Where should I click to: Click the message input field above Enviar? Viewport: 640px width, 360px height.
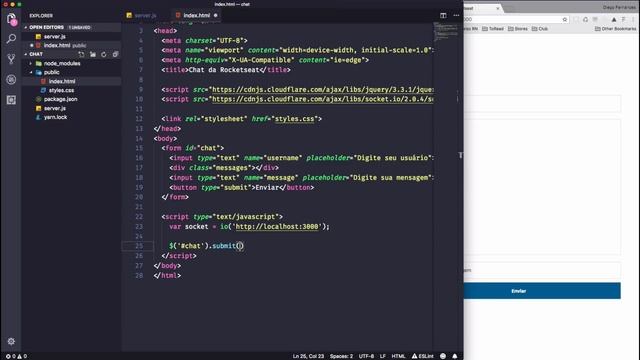tap(542, 270)
